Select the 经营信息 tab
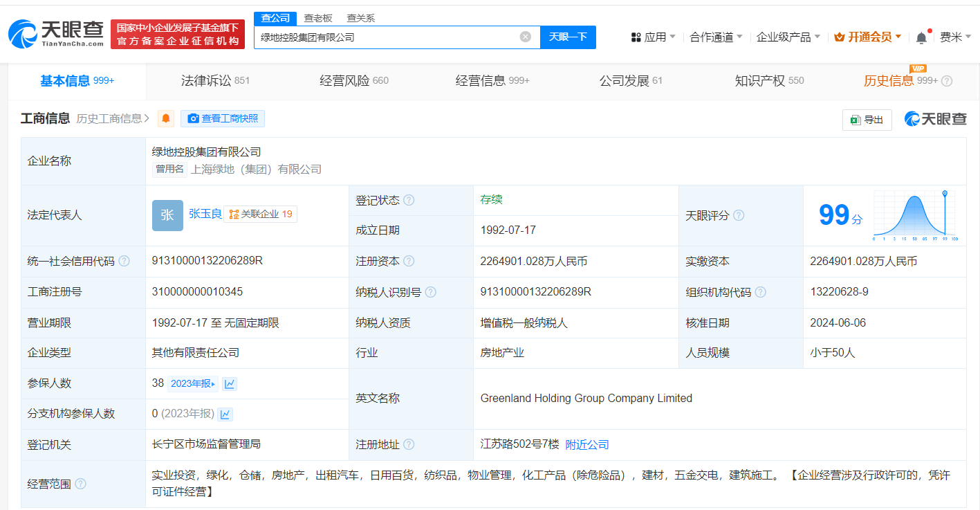Screen dimensions: 980x510 [492, 81]
